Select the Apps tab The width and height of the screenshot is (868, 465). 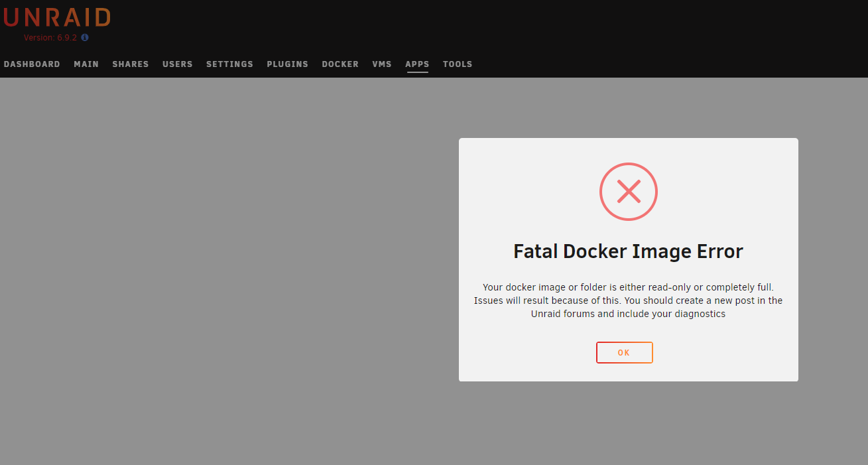(417, 64)
